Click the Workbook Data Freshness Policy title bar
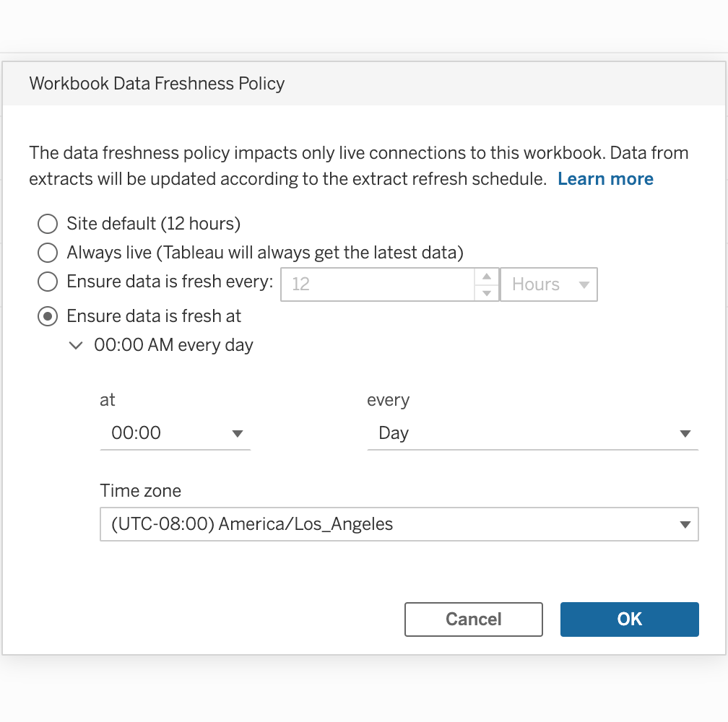The image size is (728, 722). click(157, 84)
